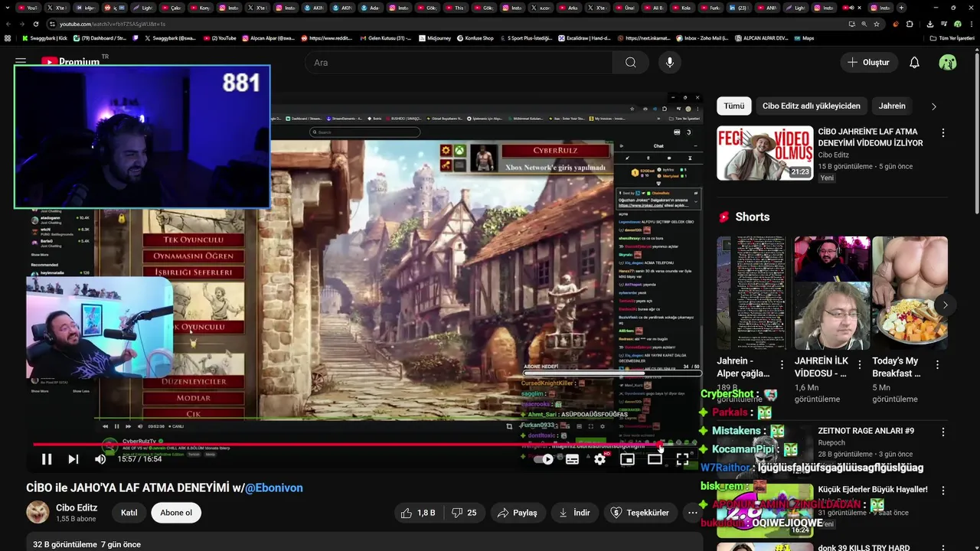
Task: Reload the page
Action: pos(34,24)
